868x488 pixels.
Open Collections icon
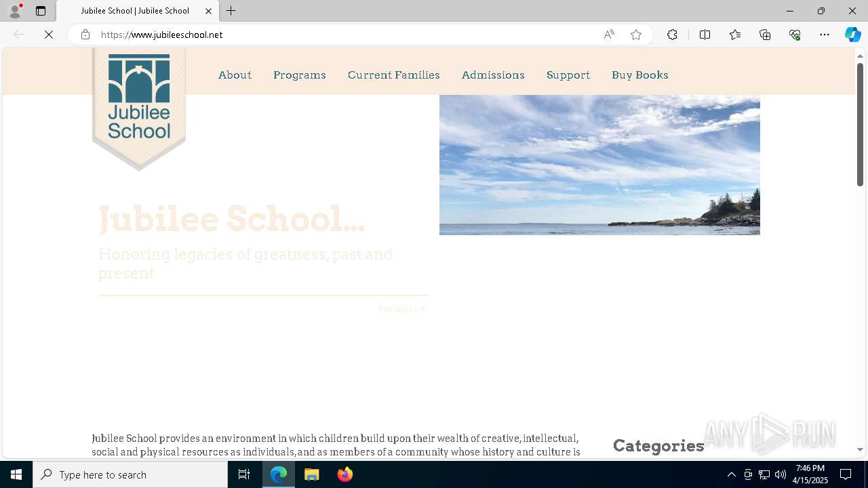(765, 35)
